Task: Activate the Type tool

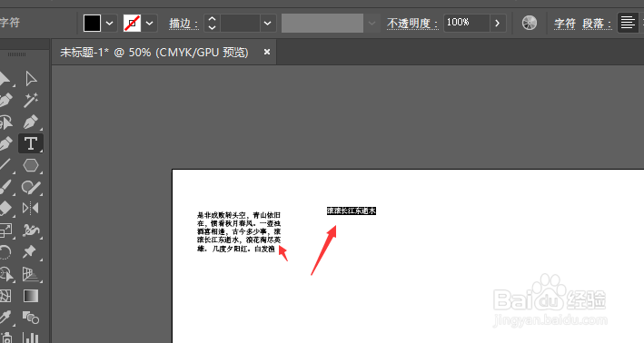Action: point(31,143)
